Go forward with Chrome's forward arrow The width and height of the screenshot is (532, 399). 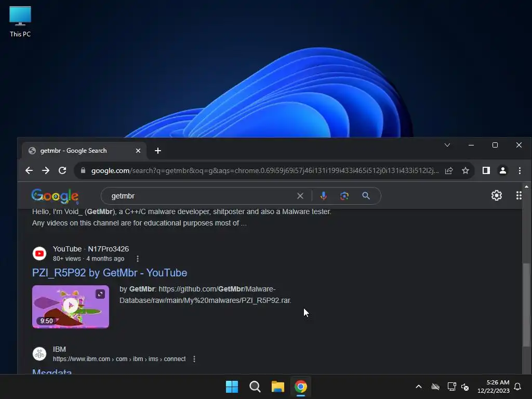click(x=46, y=170)
